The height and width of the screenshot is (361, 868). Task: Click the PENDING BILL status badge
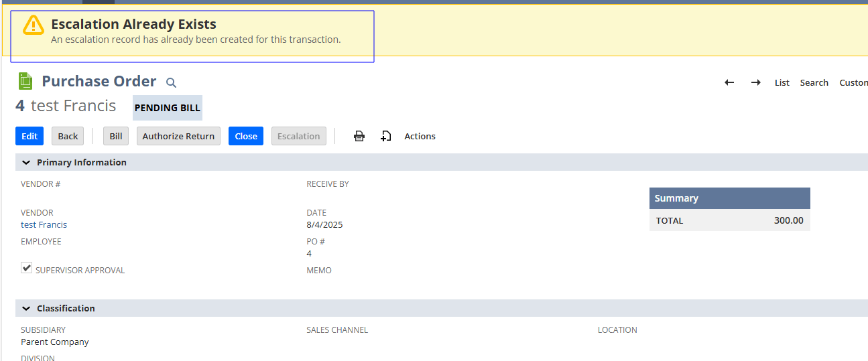[167, 108]
